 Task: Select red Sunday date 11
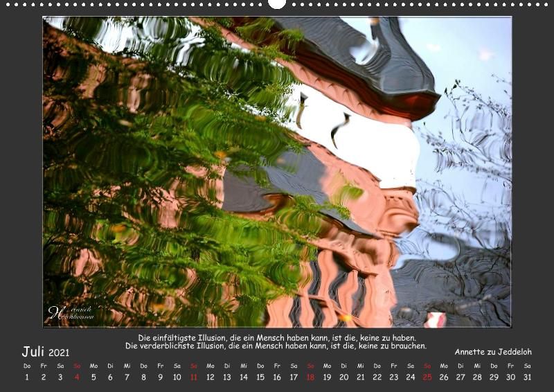194,377
